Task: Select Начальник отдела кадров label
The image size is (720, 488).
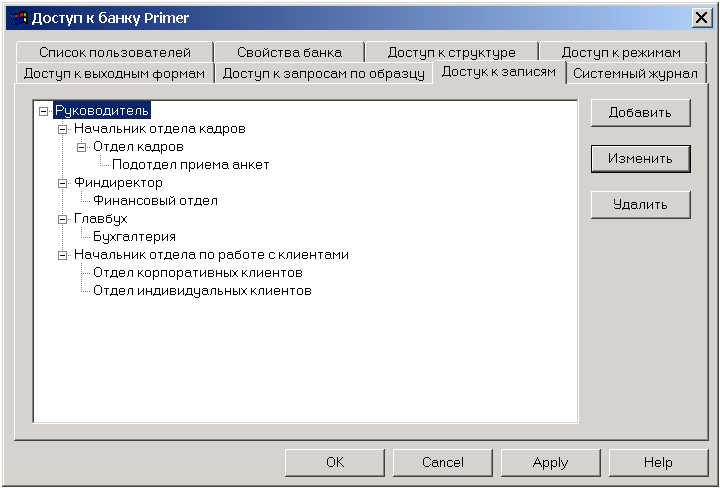Action: pyautogui.click(x=160, y=129)
